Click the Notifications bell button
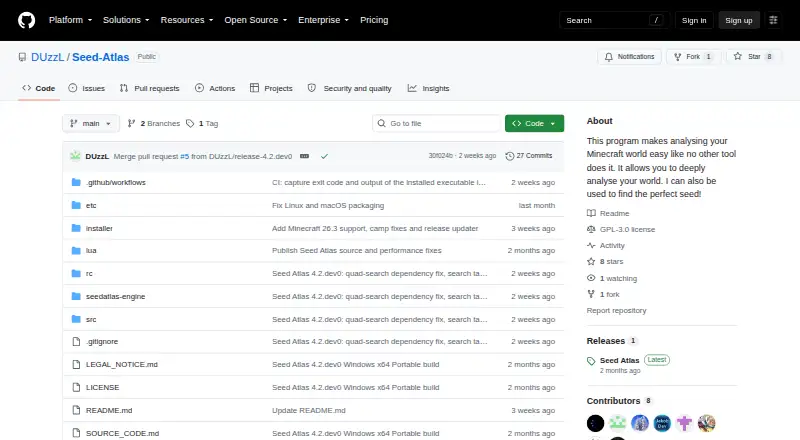800x440 pixels. click(630, 57)
